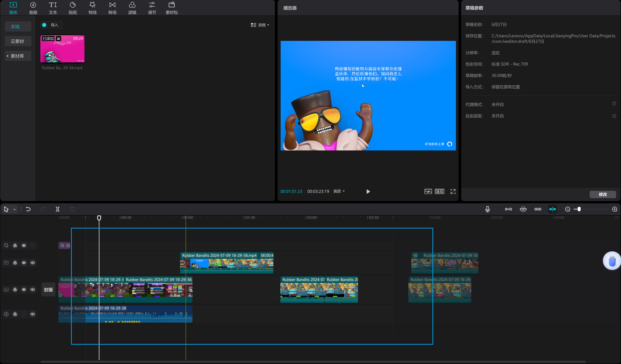Image resolution: width=621 pixels, height=364 pixels.
Task: Mute the audio track
Action: pyautogui.click(x=33, y=314)
